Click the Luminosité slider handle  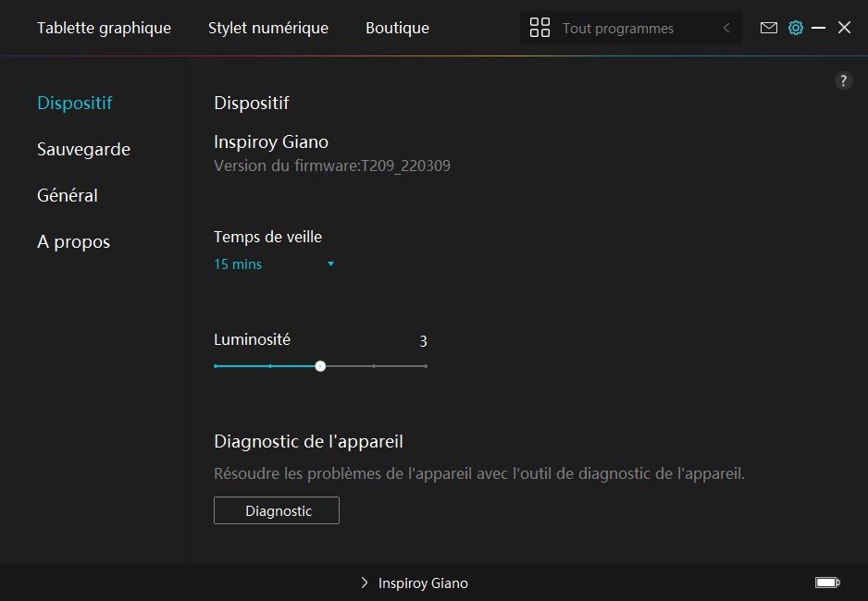click(320, 366)
